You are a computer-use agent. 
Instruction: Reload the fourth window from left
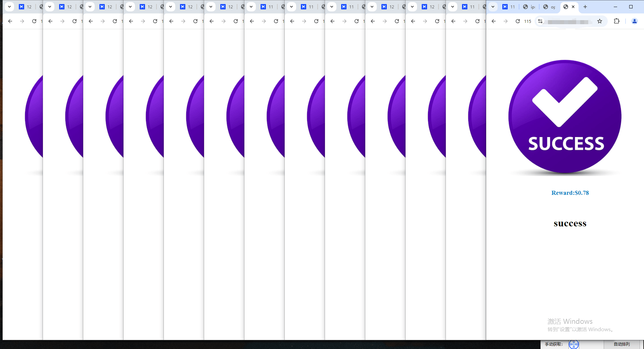(x=155, y=21)
